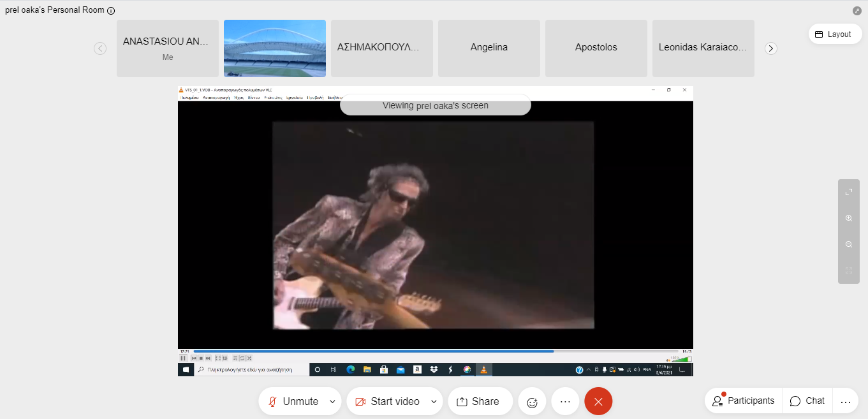Click VLC previous track button

click(194, 358)
